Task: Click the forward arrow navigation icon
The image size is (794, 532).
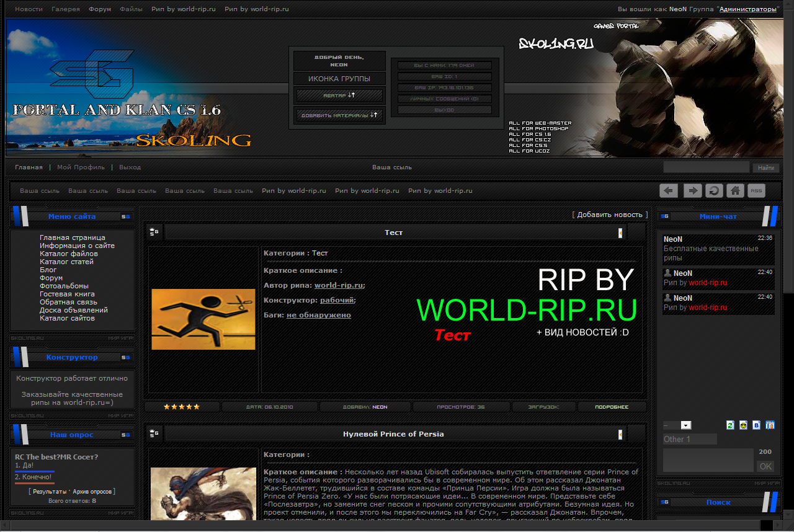Action: [692, 190]
